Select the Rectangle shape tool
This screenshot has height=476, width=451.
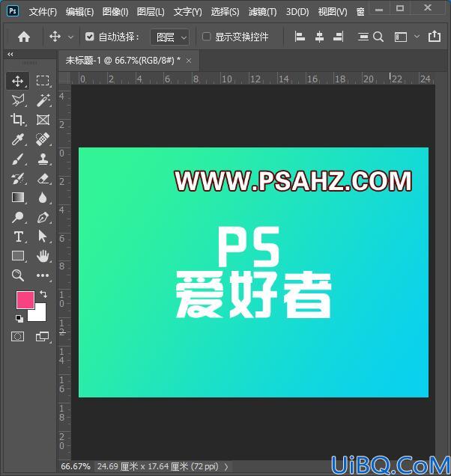click(x=18, y=256)
